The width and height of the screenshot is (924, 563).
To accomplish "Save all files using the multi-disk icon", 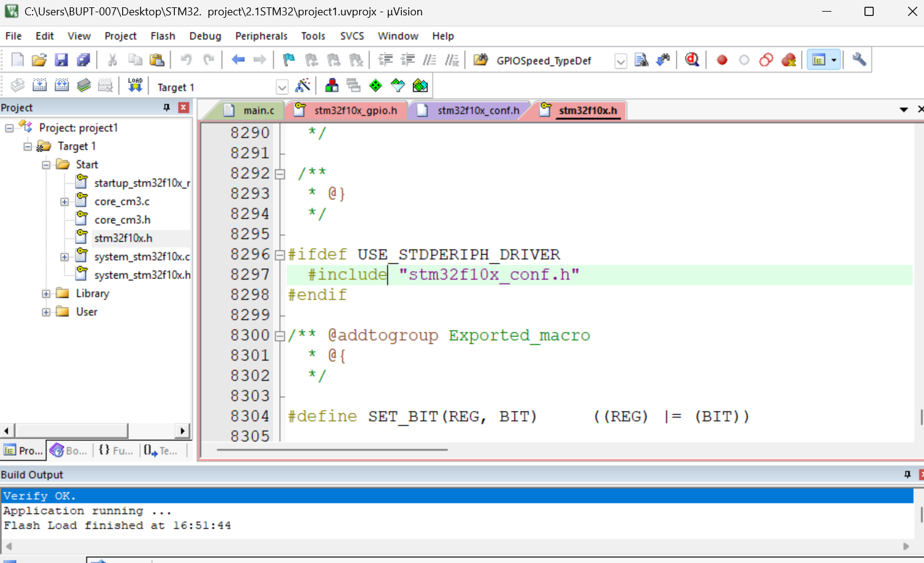I will pos(83,59).
